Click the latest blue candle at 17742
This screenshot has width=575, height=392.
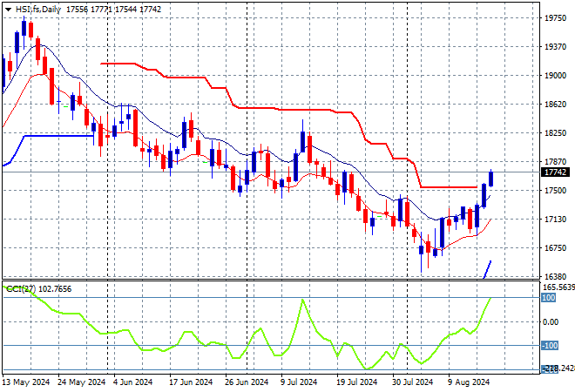click(x=491, y=179)
